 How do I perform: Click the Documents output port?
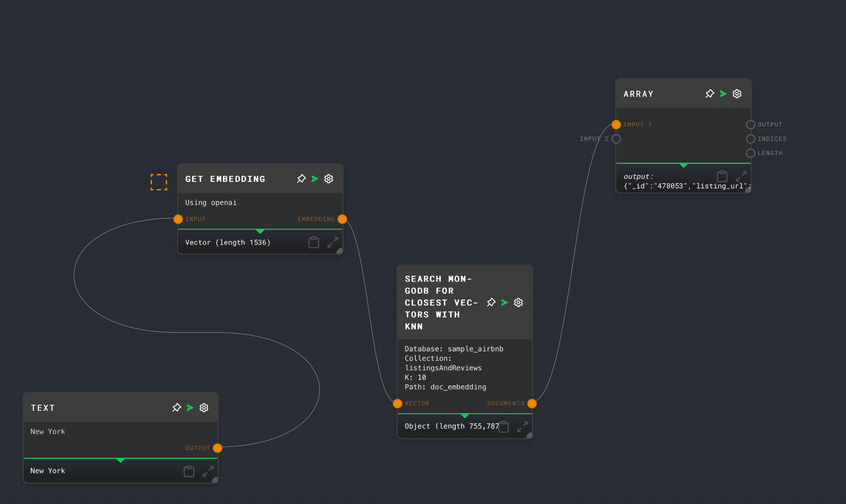coord(532,403)
